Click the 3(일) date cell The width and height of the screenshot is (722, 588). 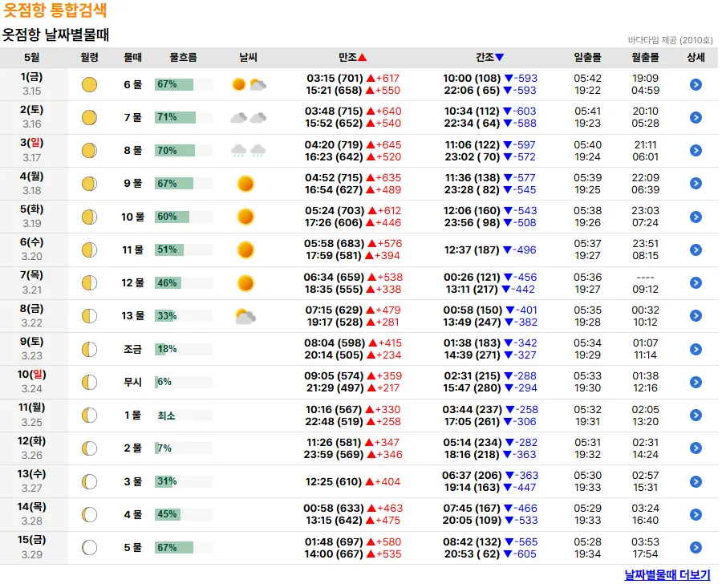(32, 151)
